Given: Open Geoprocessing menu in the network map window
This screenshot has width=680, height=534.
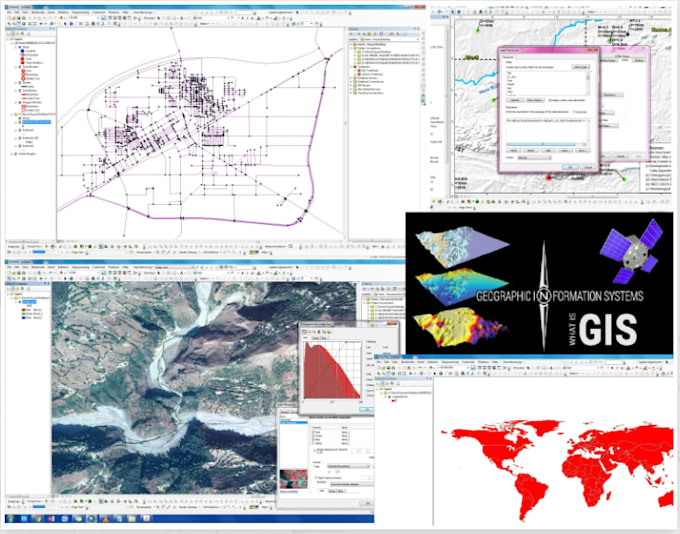Looking at the screenshot, I should tap(80, 12).
